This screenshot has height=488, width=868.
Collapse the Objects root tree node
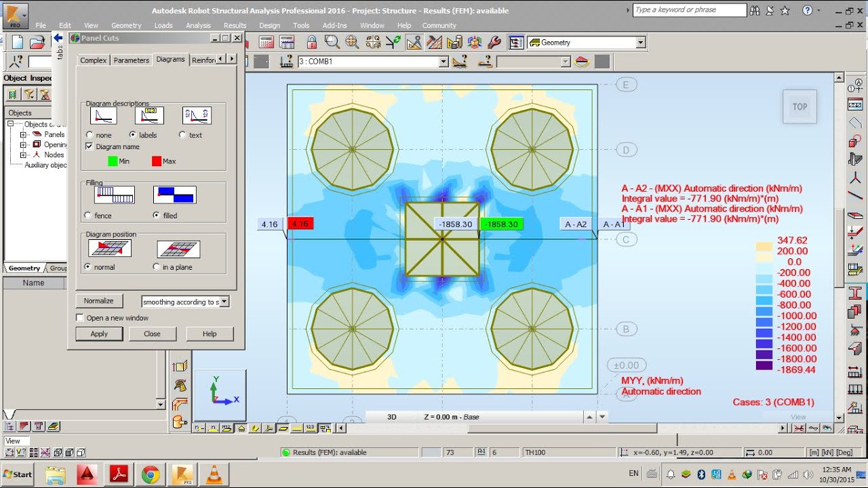pyautogui.click(x=11, y=124)
